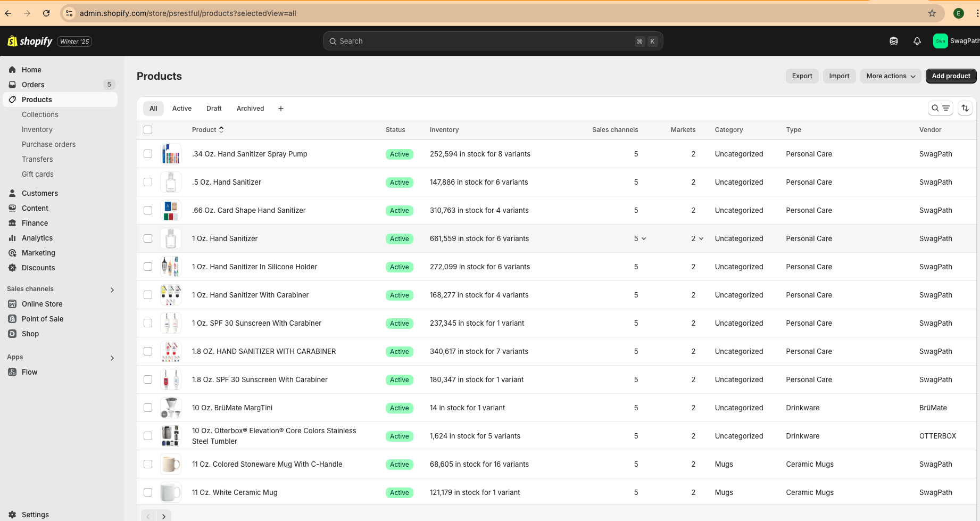980x521 pixels.
Task: Sort by the Product column header
Action: 208,130
